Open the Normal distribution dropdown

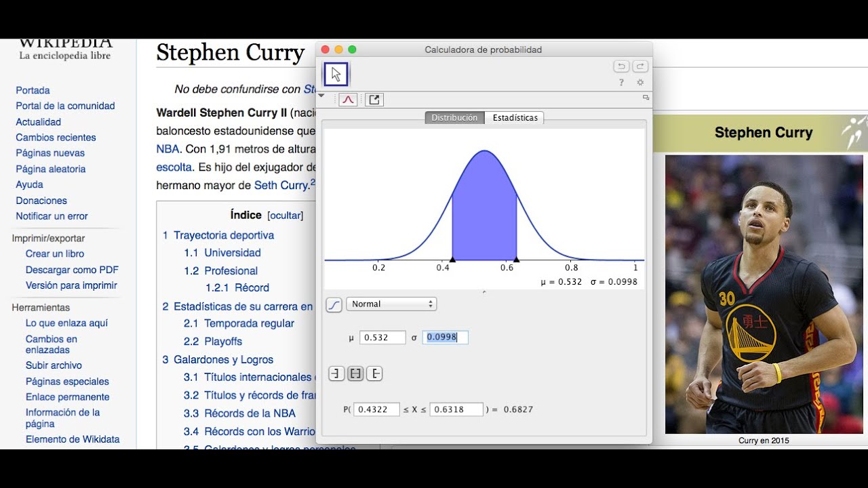[391, 304]
